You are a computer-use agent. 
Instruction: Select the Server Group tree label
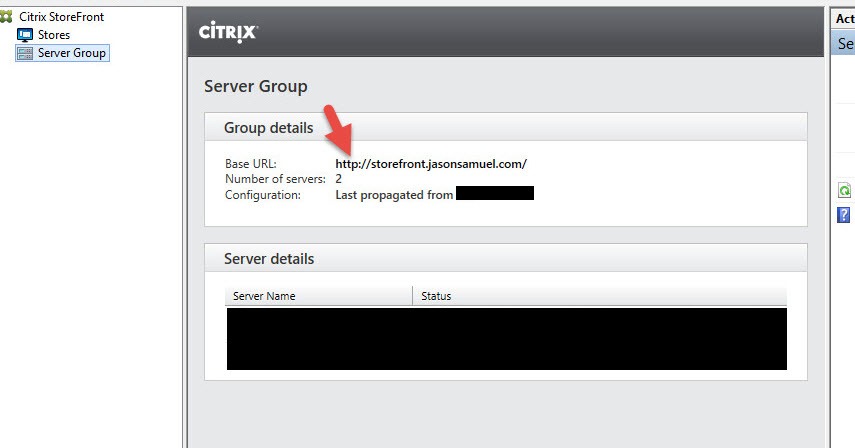point(71,53)
